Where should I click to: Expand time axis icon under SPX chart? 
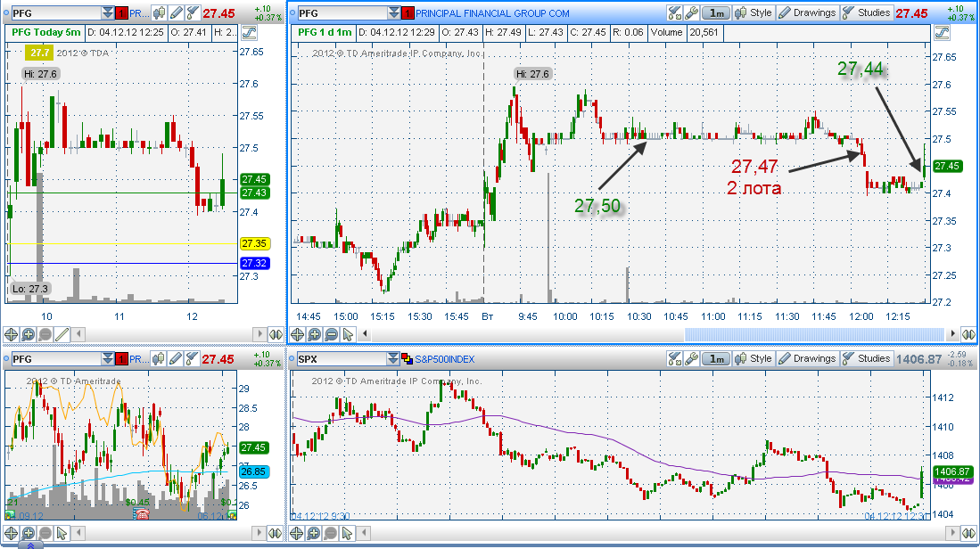point(968,533)
